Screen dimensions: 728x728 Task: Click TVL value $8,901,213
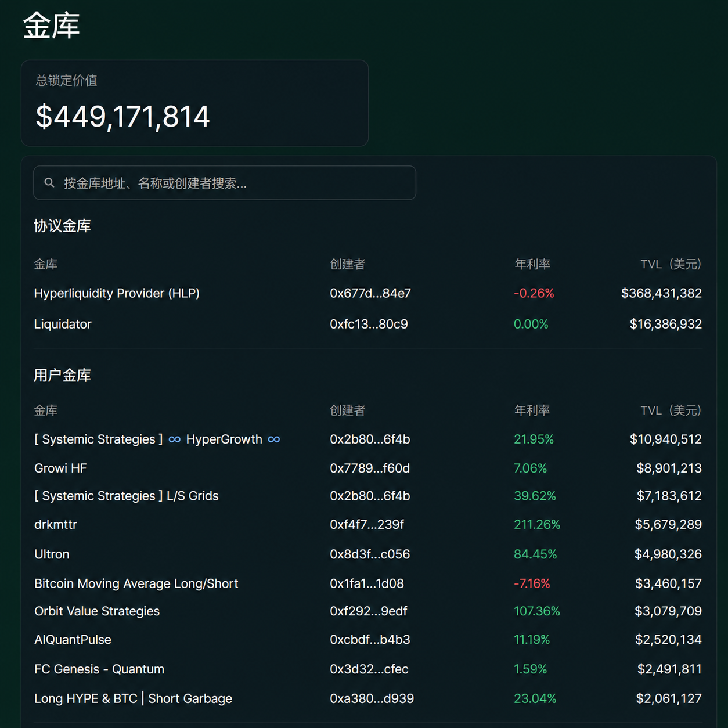point(669,468)
